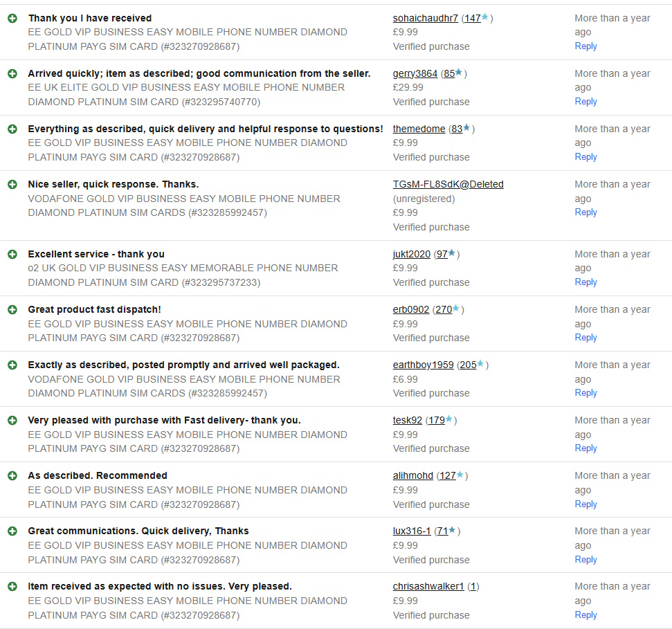Click green plus icon beside "Great product fast dispatch!"
This screenshot has height=629, width=672.
[x=12, y=309]
